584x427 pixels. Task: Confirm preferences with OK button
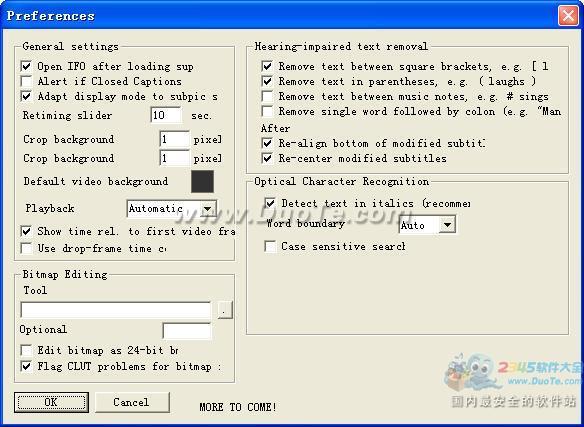[51, 402]
